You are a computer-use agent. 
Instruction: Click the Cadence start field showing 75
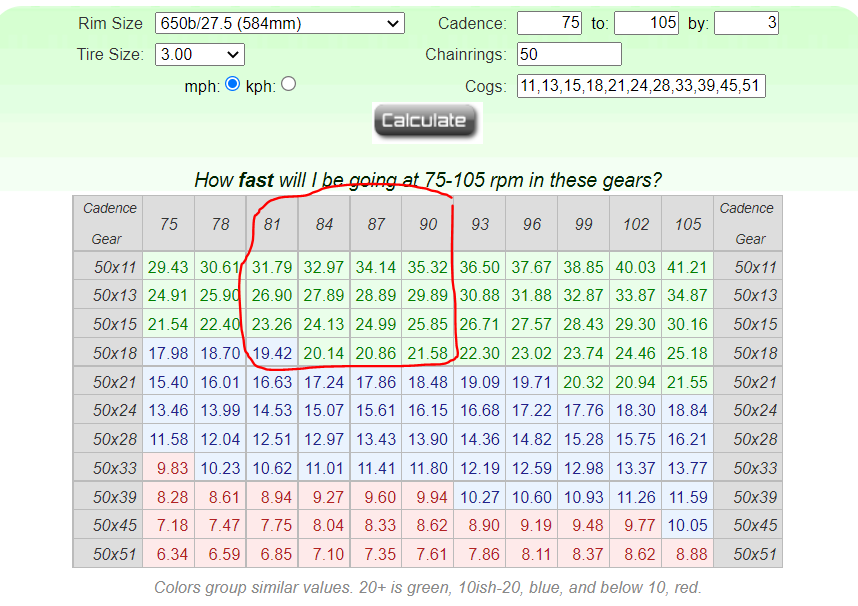pyautogui.click(x=549, y=23)
